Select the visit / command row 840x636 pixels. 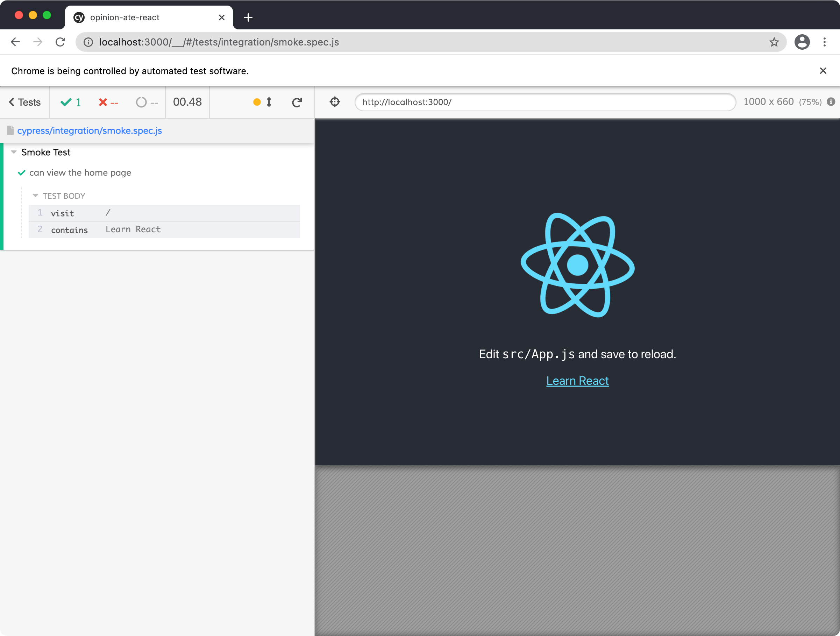click(164, 213)
